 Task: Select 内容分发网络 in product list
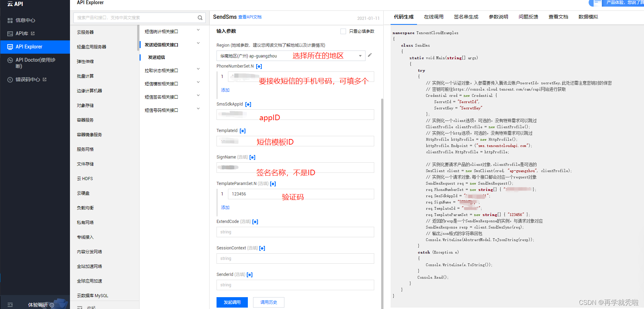pos(89,252)
